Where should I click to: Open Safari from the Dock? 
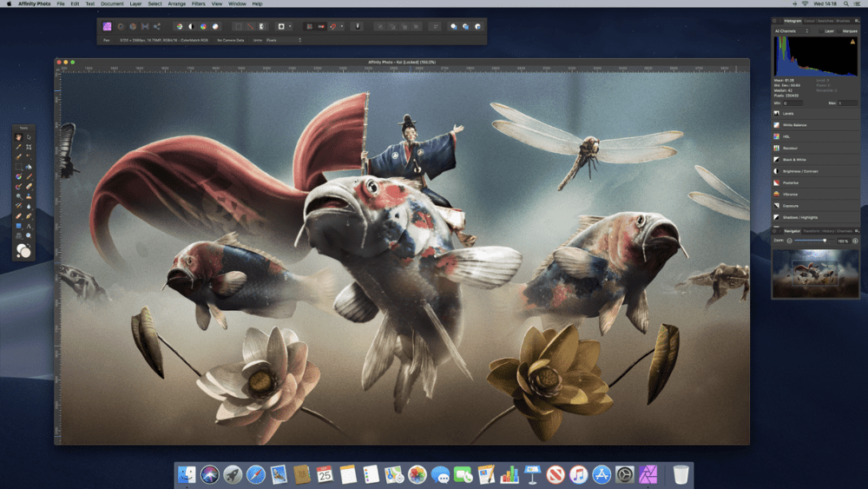(256, 474)
